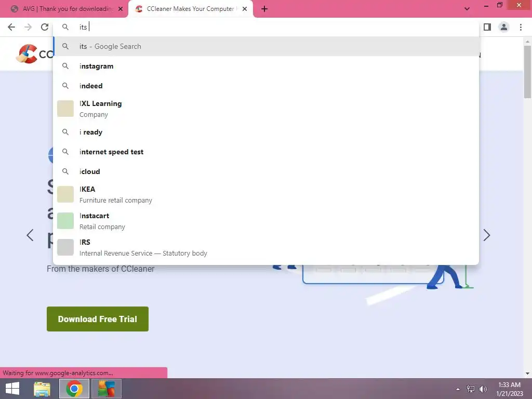Click the search icon beside instagram
The image size is (532, 399).
pyautogui.click(x=65, y=66)
